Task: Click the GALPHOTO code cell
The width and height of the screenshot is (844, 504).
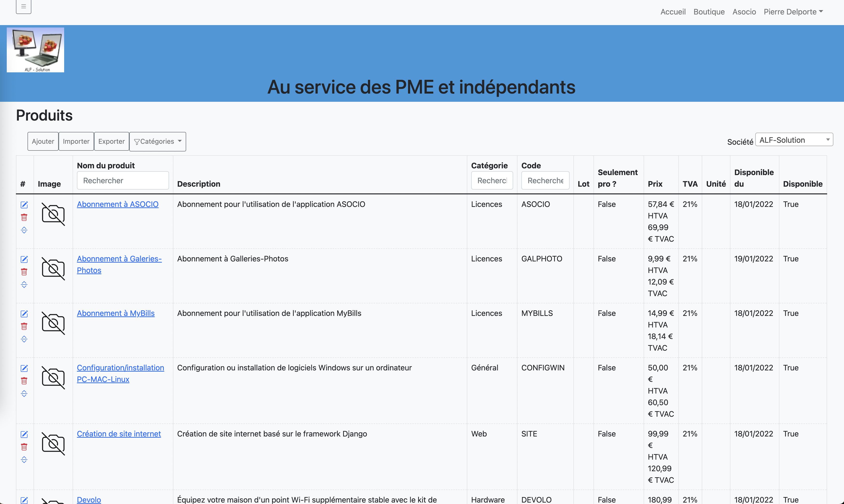Action: point(542,259)
